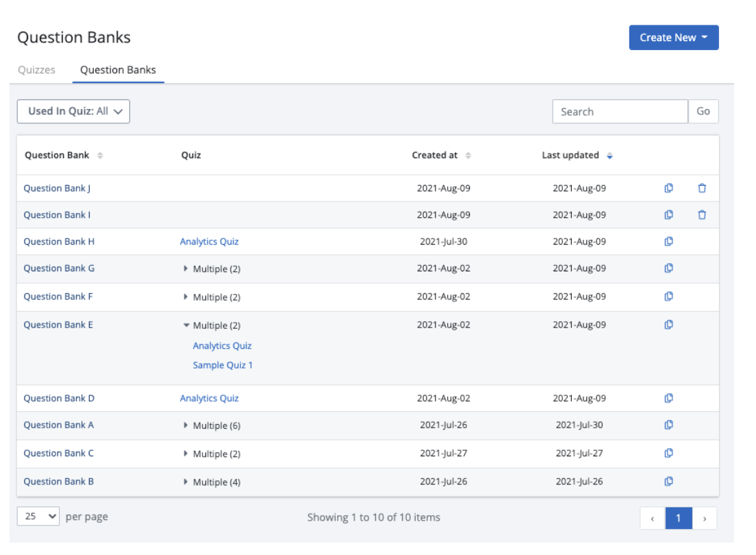Copy Question Bank A using duplicate icon

click(669, 425)
